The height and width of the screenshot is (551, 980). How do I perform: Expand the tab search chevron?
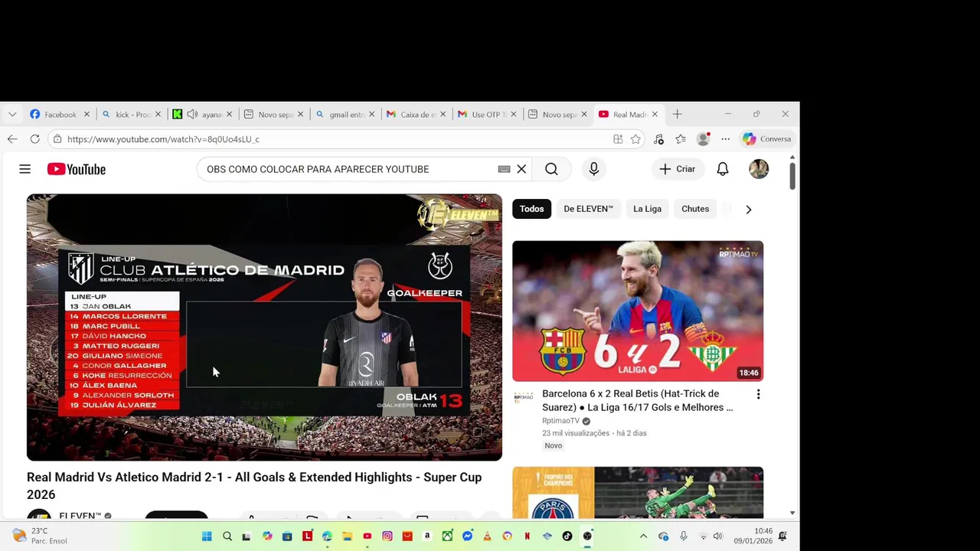pos(12,114)
